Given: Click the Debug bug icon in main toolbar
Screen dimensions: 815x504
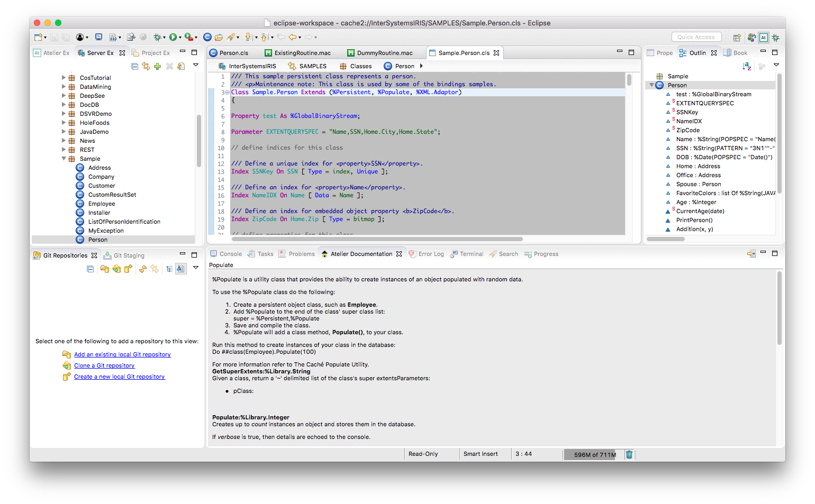Looking at the screenshot, I should point(157,37).
